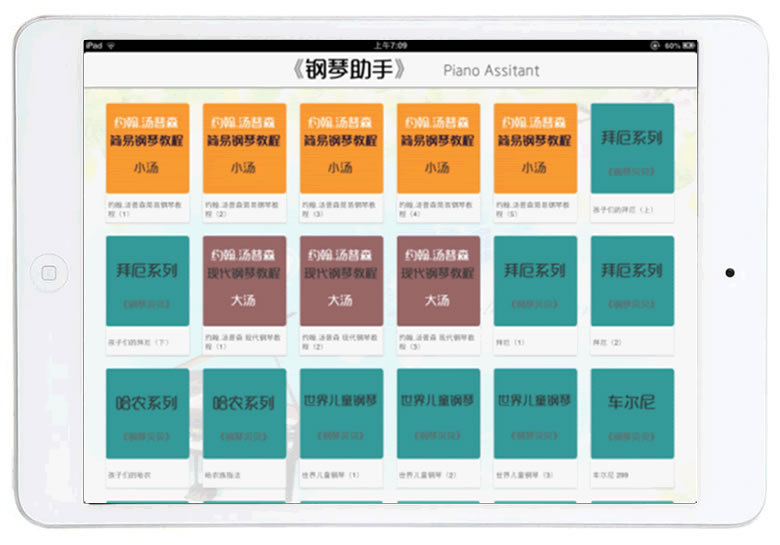Open 哈农练指法 teal book
Screen dimensions: 780x545
pyautogui.click(x=244, y=413)
